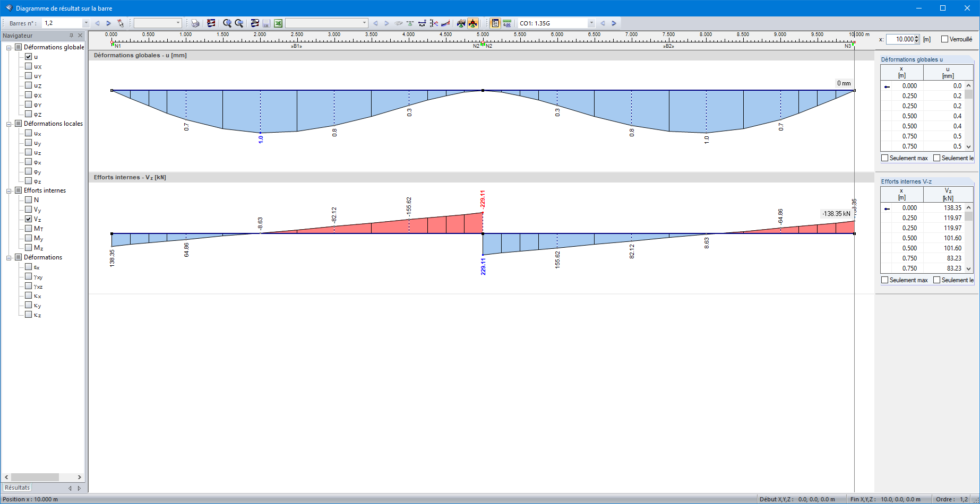The height and width of the screenshot is (504, 980).
Task: Check Seulement max under Déformations globales u
Action: click(884, 158)
